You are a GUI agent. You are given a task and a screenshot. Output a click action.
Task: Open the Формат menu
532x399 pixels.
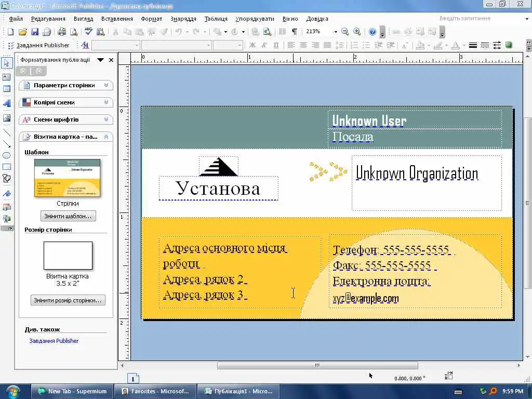pos(152,19)
